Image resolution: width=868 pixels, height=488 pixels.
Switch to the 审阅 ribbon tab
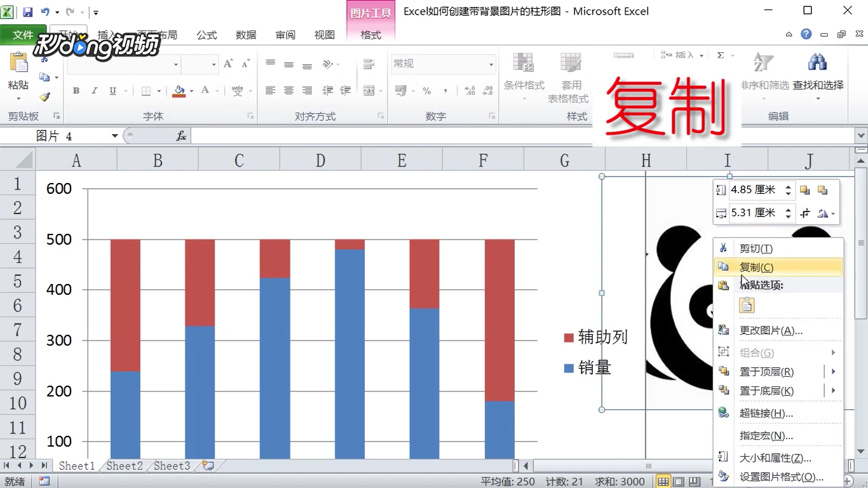coord(285,35)
